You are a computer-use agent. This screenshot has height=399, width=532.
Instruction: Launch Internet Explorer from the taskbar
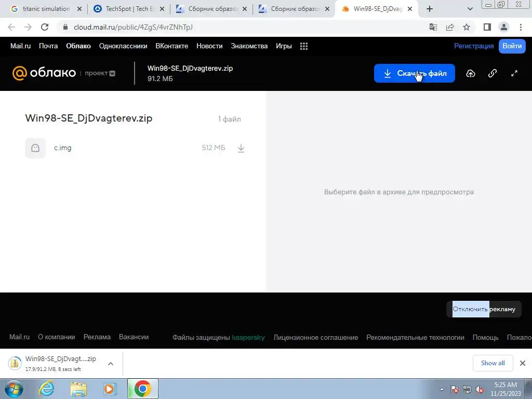(x=46, y=389)
